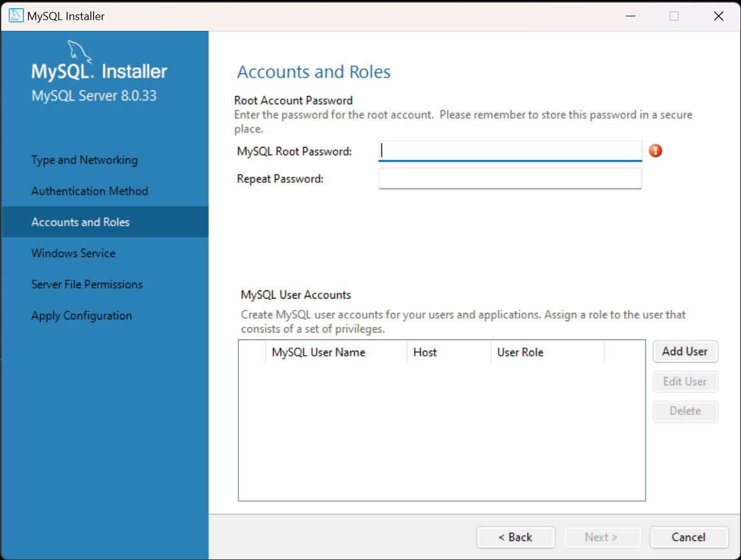Image resolution: width=741 pixels, height=560 pixels.
Task: Click the MySQL dolphin logo
Action: click(77, 52)
